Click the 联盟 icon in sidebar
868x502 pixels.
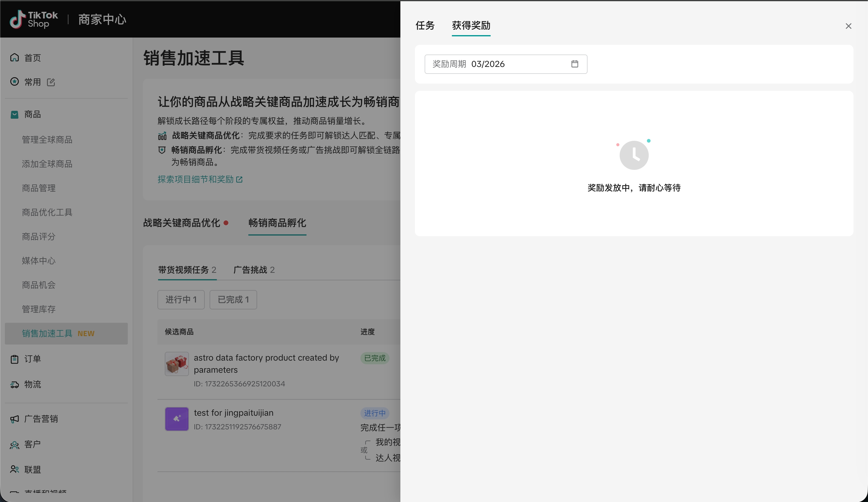tap(15, 470)
